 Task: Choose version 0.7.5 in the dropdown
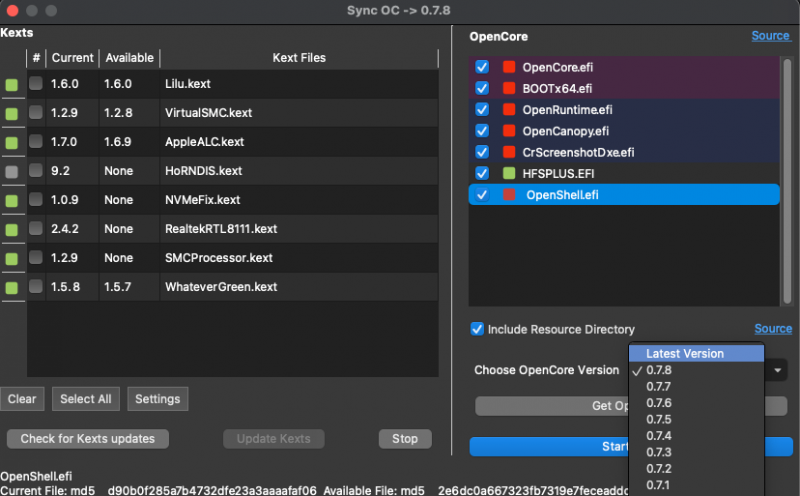click(x=658, y=419)
